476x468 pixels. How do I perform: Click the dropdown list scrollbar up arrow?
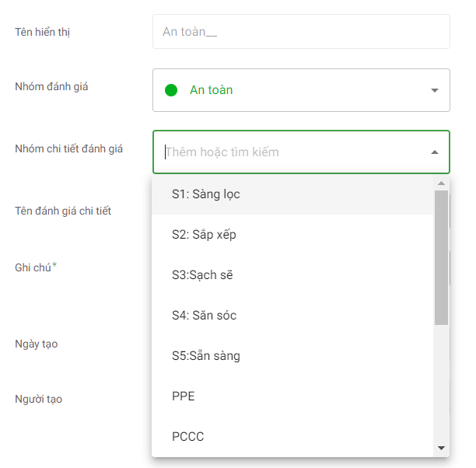pyautogui.click(x=441, y=183)
